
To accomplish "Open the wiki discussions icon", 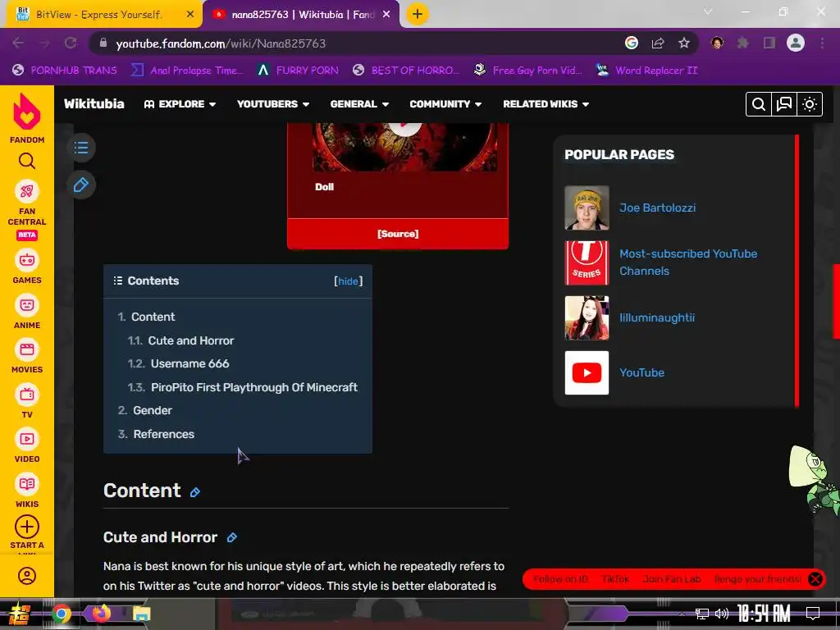I will click(784, 104).
